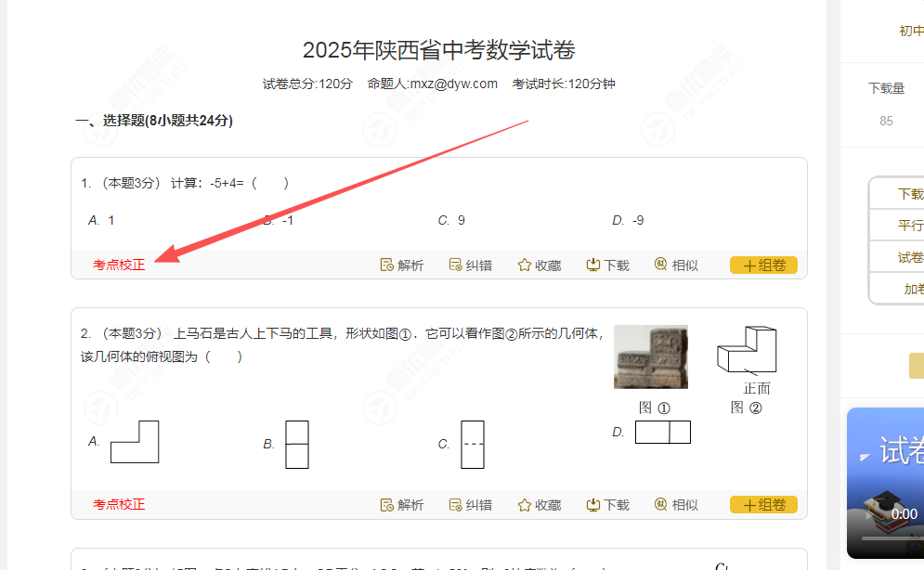The width and height of the screenshot is (924, 570).
Task: Open the 解析 analysis for question 2
Action: coord(402,505)
